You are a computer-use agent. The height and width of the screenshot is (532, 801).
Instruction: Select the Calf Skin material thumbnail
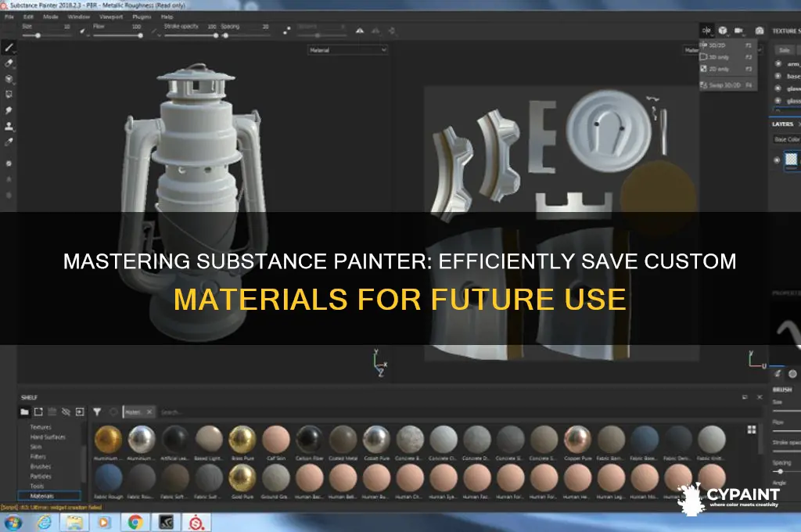click(x=276, y=440)
